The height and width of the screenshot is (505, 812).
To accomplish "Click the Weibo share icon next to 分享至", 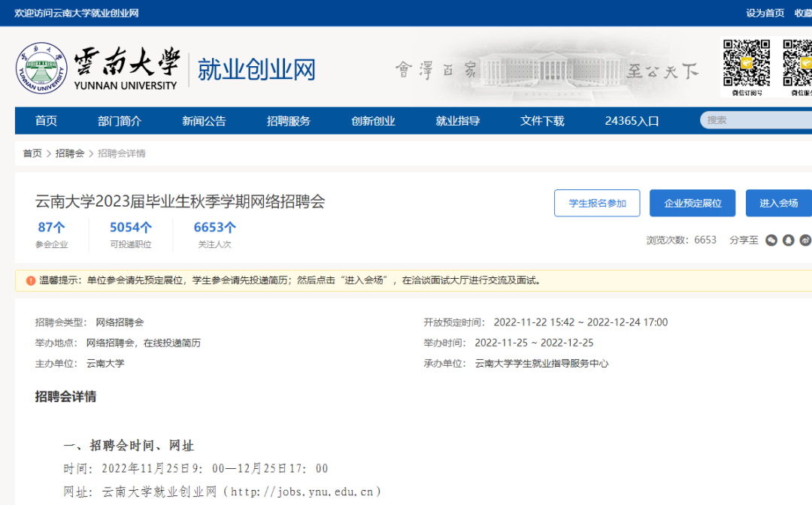I will [805, 240].
